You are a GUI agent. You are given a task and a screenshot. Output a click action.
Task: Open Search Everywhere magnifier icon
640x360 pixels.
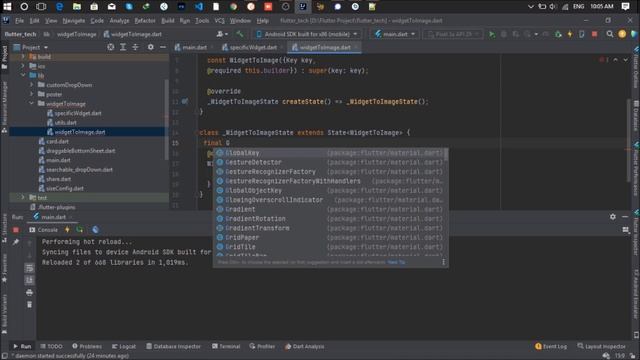pyautogui.click(x=609, y=34)
